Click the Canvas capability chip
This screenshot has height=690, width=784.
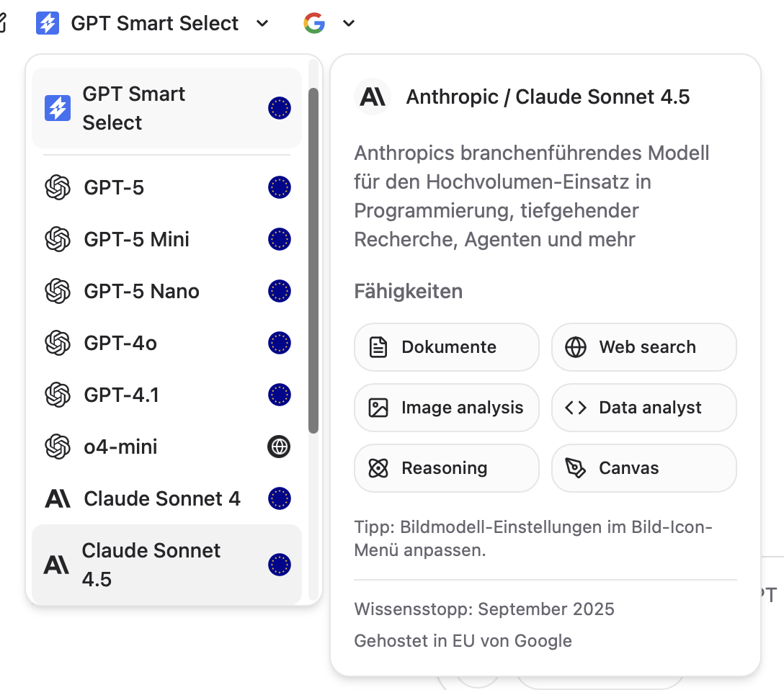pyautogui.click(x=644, y=467)
